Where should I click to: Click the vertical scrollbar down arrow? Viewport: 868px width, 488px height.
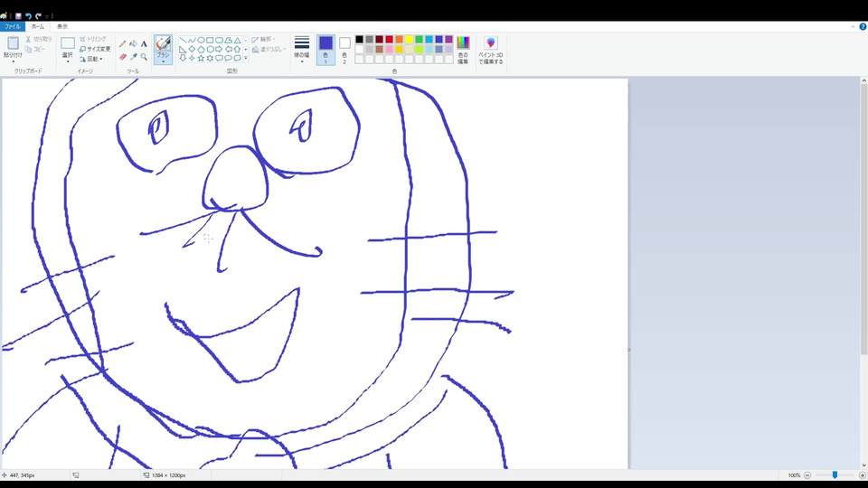[x=864, y=465]
